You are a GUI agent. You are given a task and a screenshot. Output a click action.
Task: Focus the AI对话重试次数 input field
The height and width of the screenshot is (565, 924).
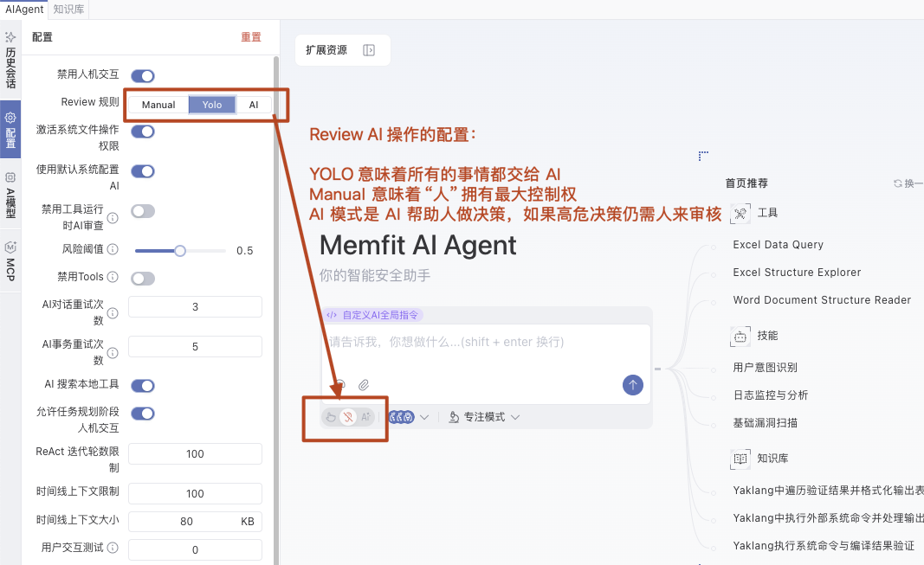click(x=195, y=306)
